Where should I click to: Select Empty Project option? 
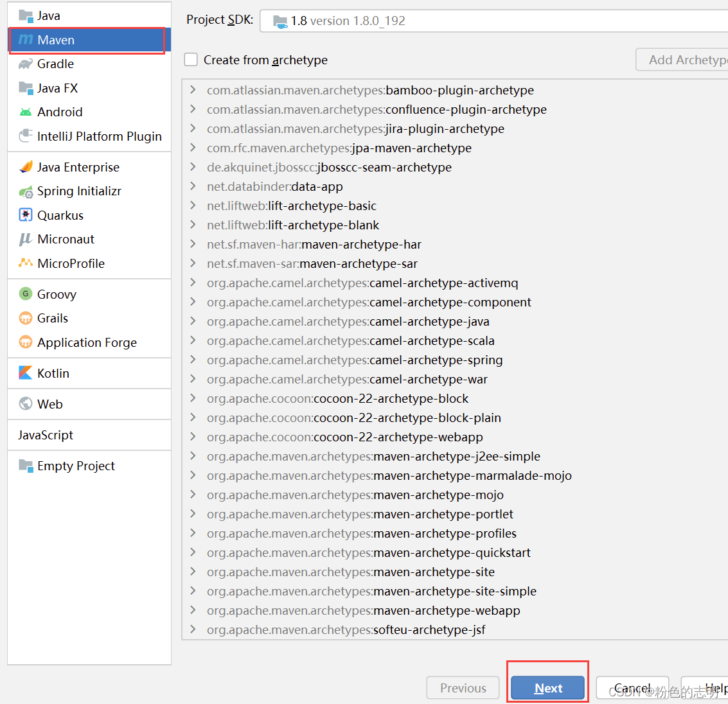click(x=89, y=466)
